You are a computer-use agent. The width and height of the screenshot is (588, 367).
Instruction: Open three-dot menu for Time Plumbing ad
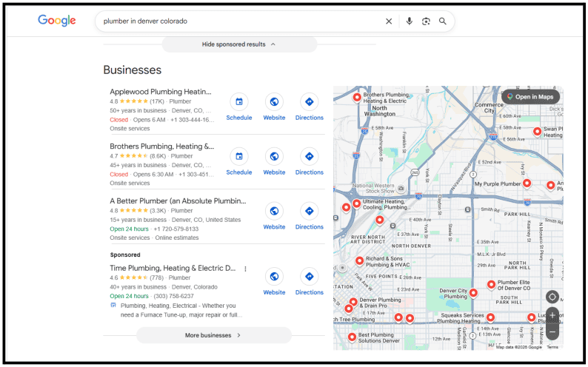245,269
